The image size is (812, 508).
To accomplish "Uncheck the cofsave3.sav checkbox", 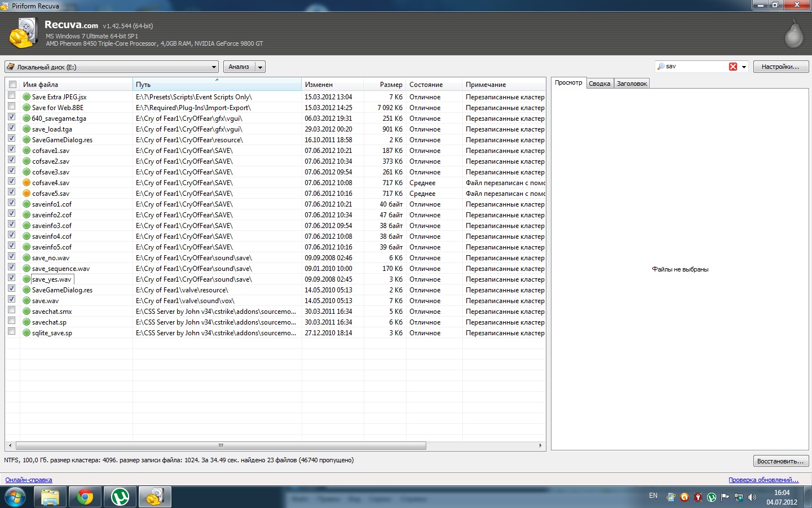I will click(x=12, y=170).
